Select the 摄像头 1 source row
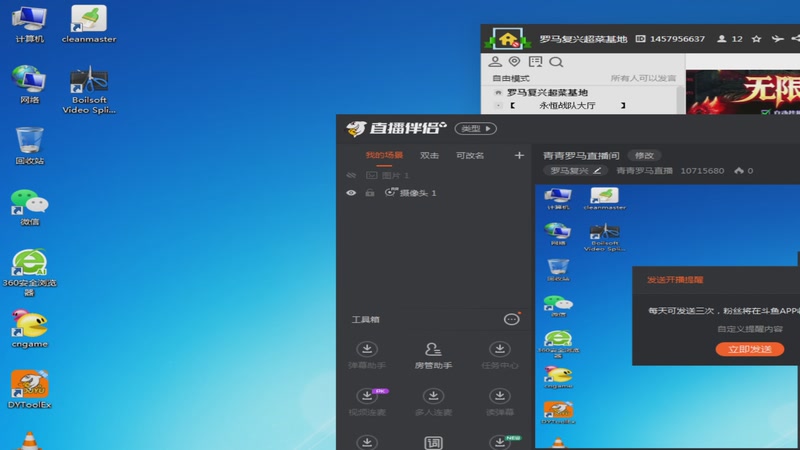 pos(434,193)
